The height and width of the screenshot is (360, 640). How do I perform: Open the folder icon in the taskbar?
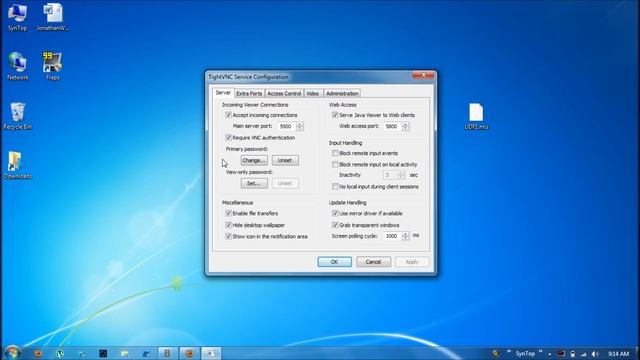point(124,353)
